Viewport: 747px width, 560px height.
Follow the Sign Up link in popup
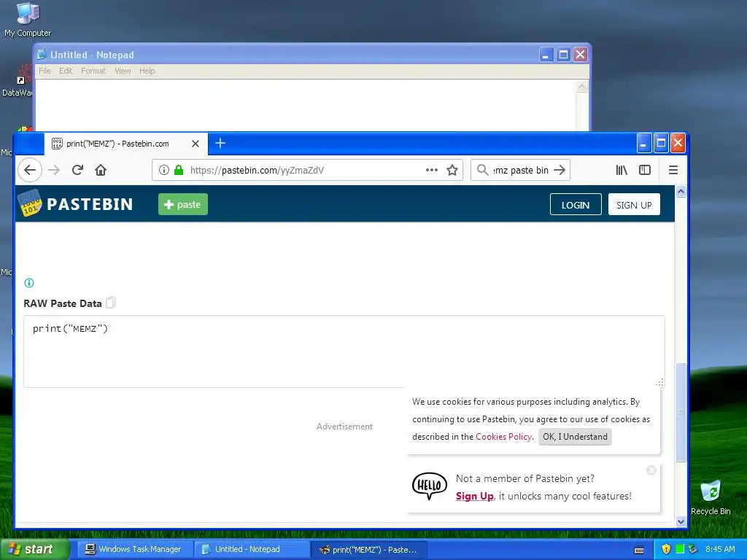click(x=474, y=496)
